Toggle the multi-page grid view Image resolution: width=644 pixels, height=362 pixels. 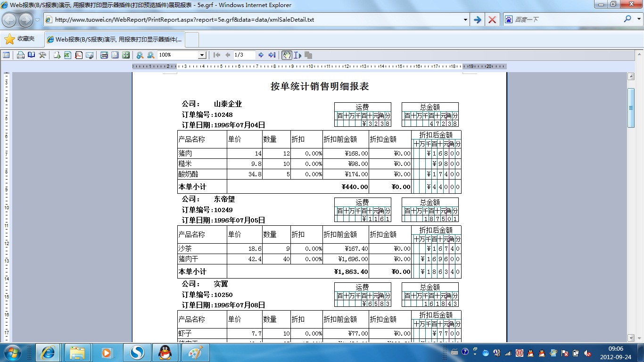(126, 55)
